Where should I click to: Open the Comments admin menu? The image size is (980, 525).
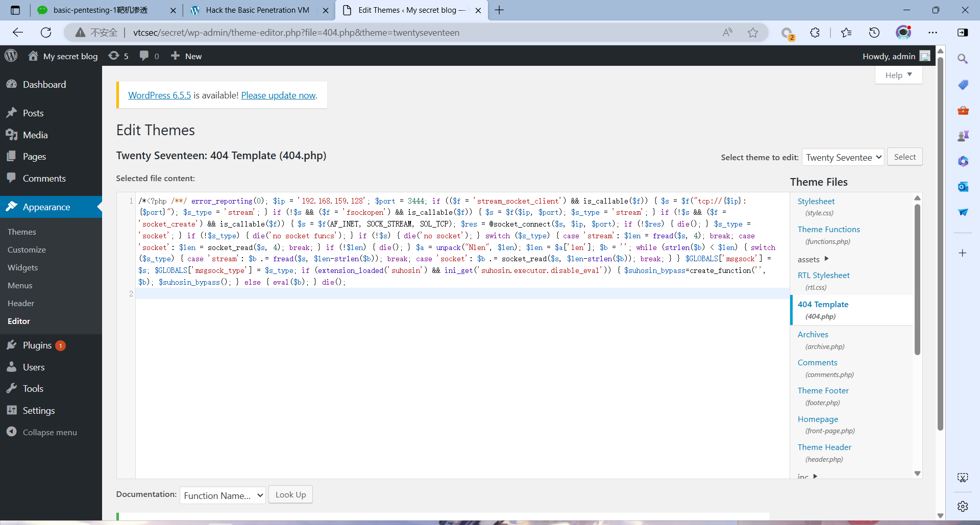click(51, 178)
